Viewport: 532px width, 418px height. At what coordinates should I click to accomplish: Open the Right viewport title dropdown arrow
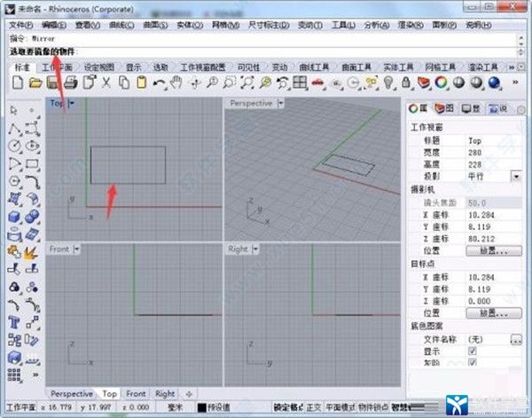click(x=258, y=249)
